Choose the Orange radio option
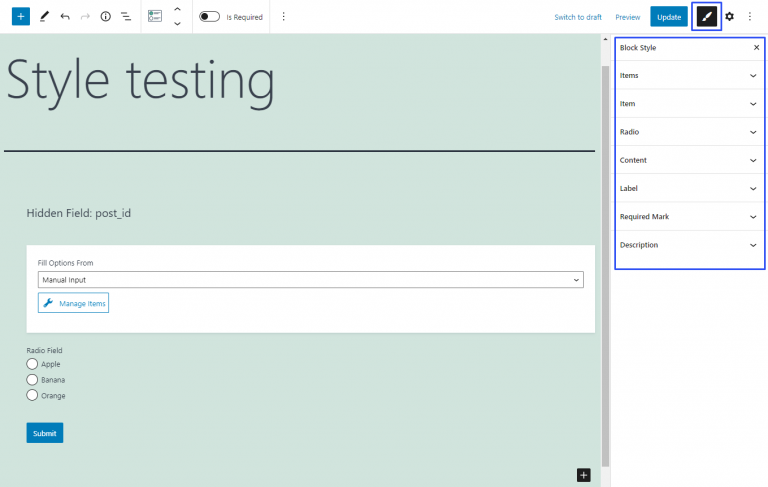 click(32, 395)
